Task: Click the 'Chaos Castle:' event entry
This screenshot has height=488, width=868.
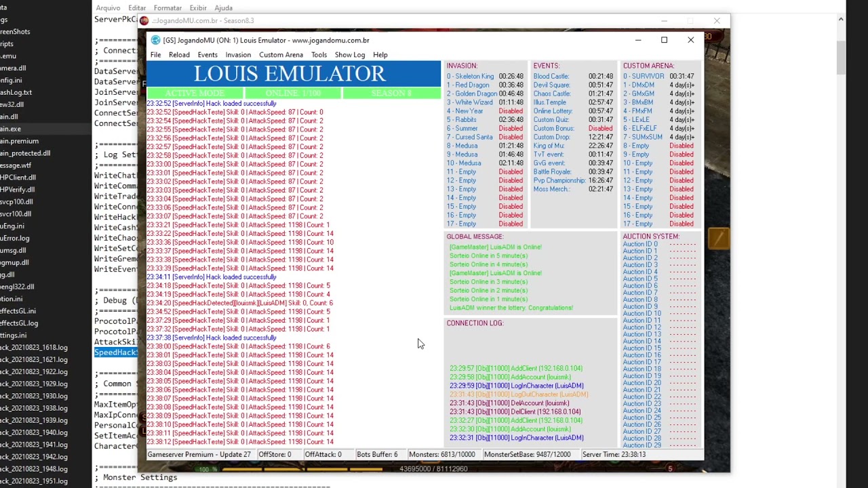Action: click(573, 94)
